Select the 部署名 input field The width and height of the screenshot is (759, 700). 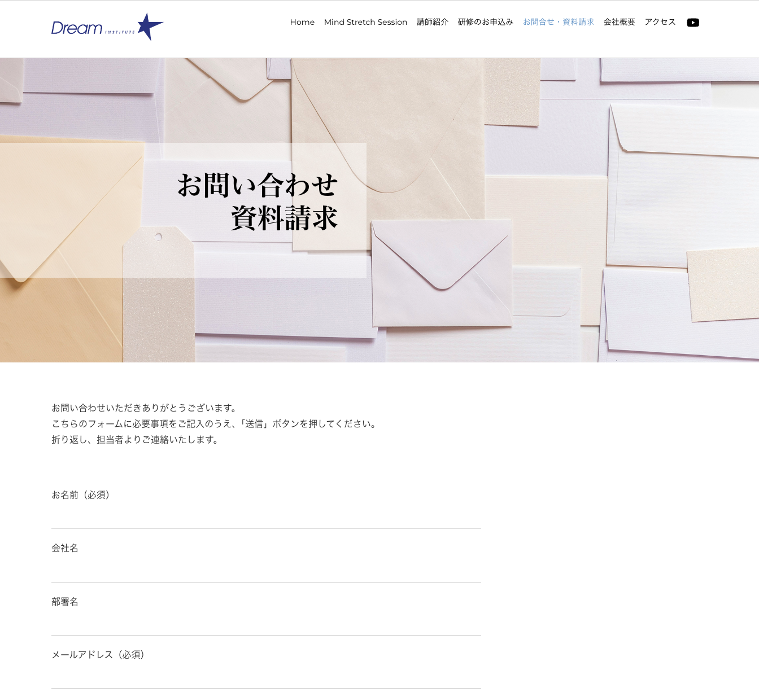pos(266,623)
